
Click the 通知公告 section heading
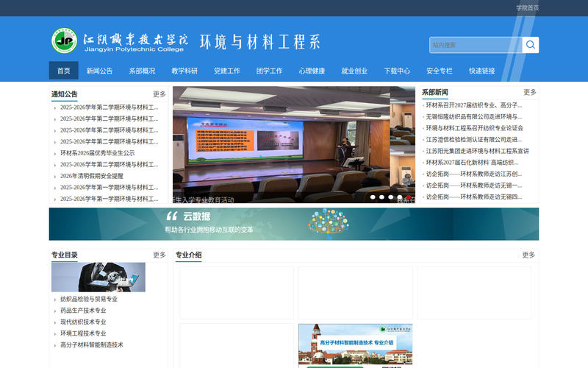pos(65,94)
